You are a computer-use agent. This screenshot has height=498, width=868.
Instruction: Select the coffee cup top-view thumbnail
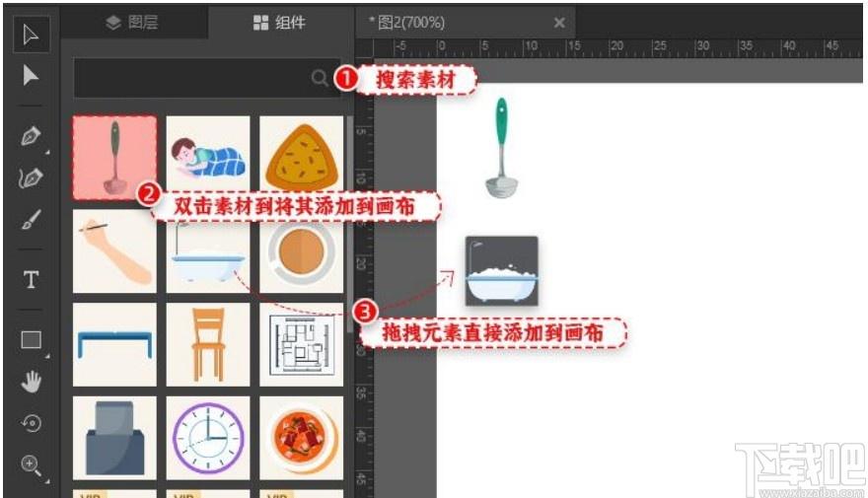pyautogui.click(x=301, y=255)
